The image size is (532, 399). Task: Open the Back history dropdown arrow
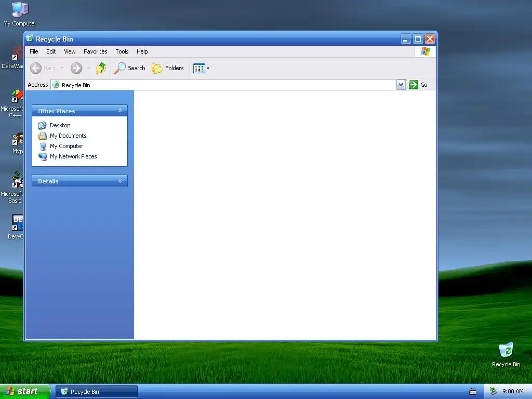point(62,68)
